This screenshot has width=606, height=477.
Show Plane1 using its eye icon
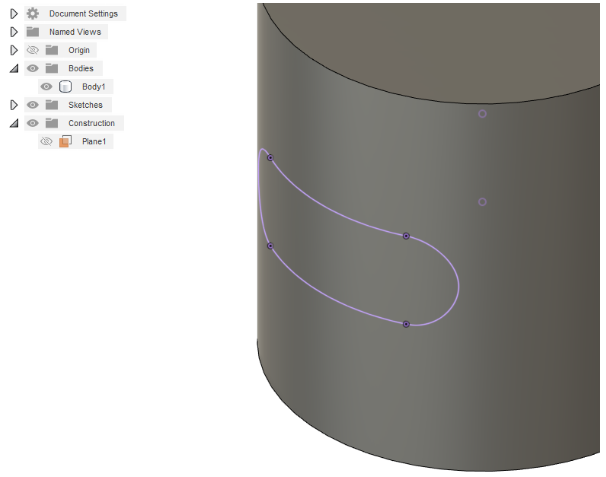pyautogui.click(x=46, y=141)
